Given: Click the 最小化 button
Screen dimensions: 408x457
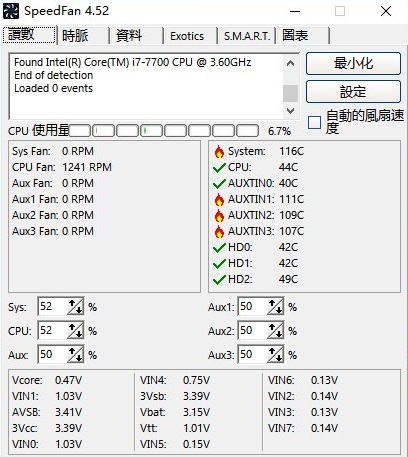Looking at the screenshot, I should tap(353, 63).
